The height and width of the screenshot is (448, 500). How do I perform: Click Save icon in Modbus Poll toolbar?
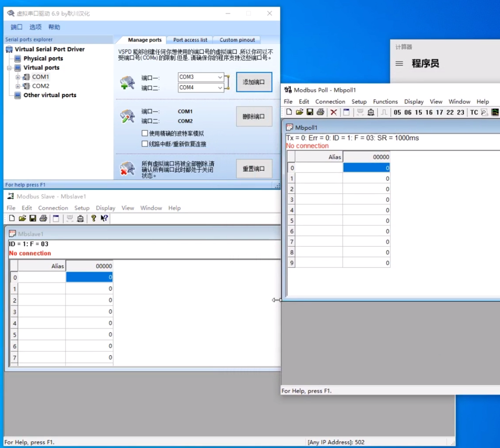pyautogui.click(x=310, y=112)
